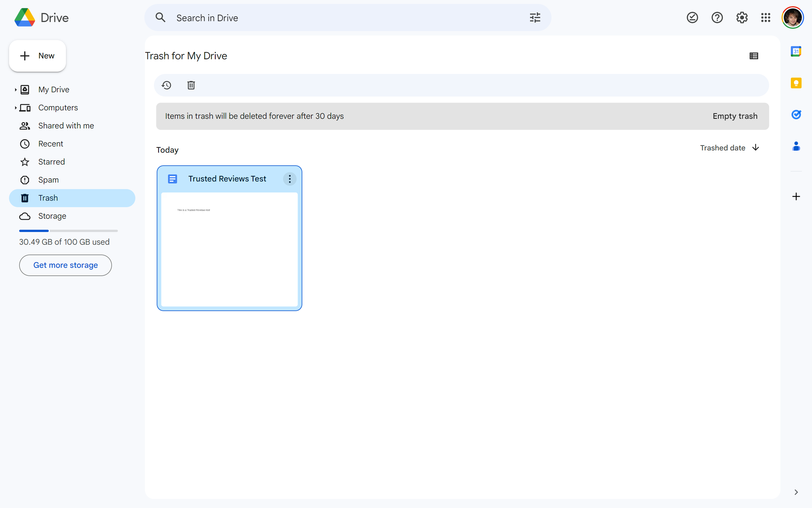Open the Google account avatar
Image resolution: width=812 pixels, height=508 pixels.
[x=793, y=17]
